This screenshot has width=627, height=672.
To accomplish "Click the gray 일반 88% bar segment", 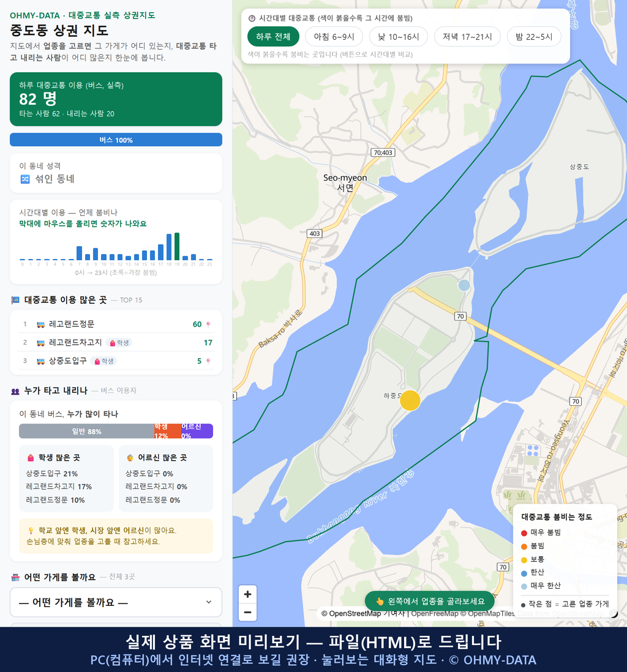I will pos(86,431).
